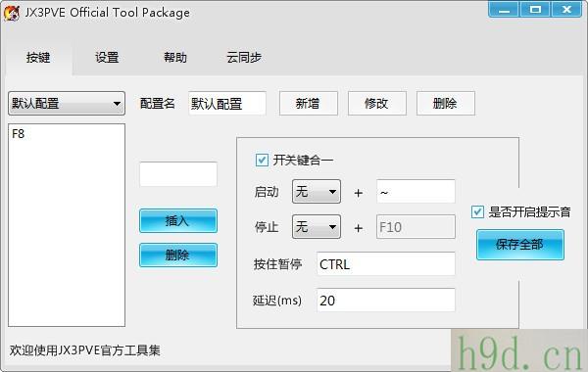Toggle the 开关键合一 checkbox
The image size is (588, 372).
point(262,160)
